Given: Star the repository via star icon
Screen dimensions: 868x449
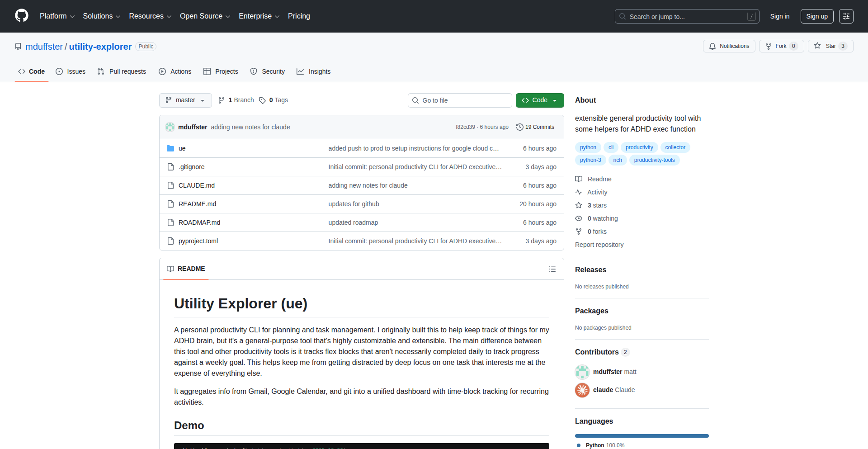Looking at the screenshot, I should (x=817, y=46).
